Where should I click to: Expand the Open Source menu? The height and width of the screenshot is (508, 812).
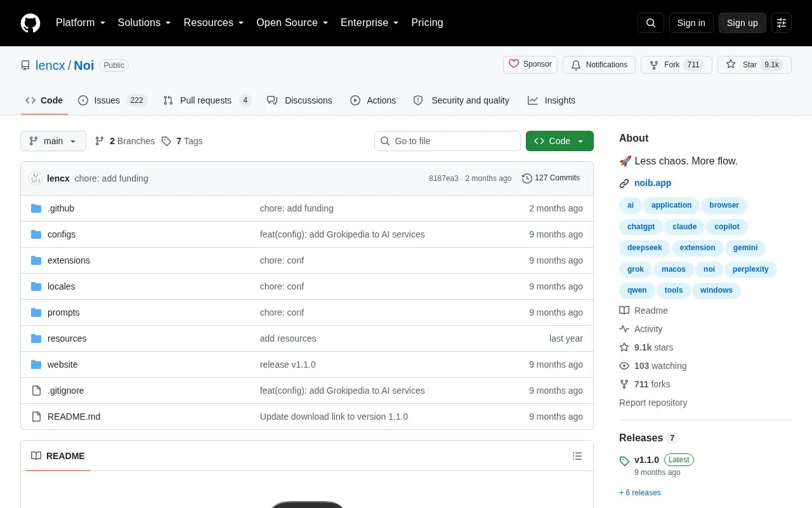(292, 23)
